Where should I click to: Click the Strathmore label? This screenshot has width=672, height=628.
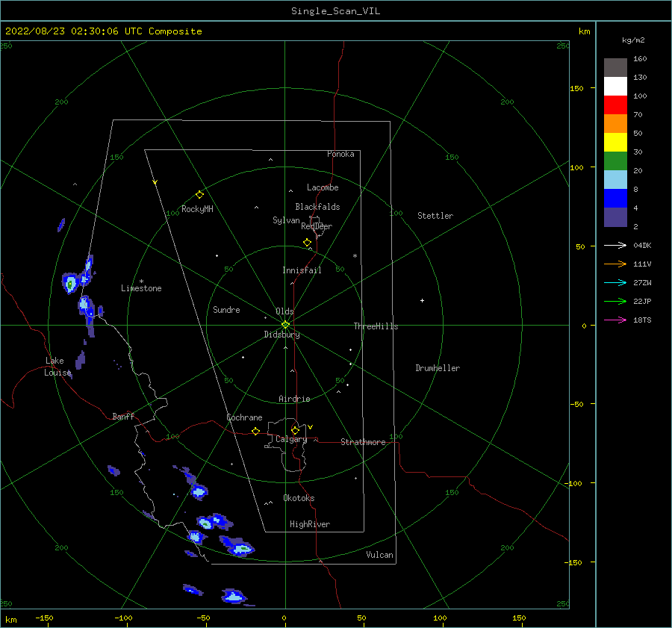(x=363, y=442)
